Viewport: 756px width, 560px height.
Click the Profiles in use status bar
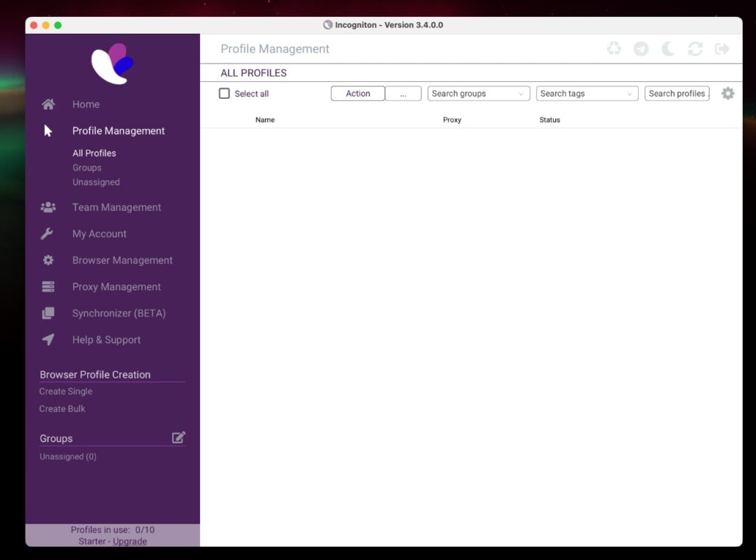pyautogui.click(x=111, y=529)
